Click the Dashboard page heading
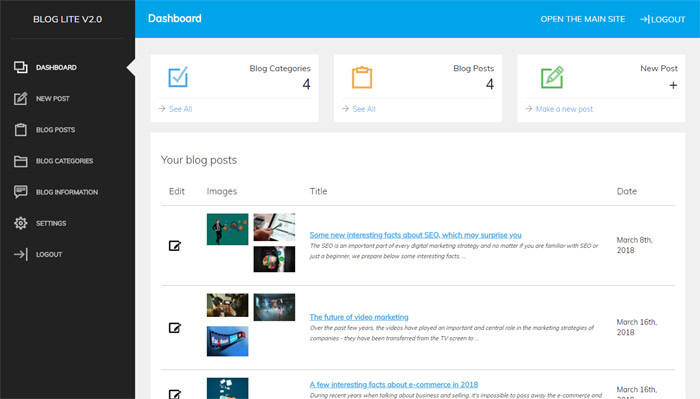The image size is (700, 399). 175,18
